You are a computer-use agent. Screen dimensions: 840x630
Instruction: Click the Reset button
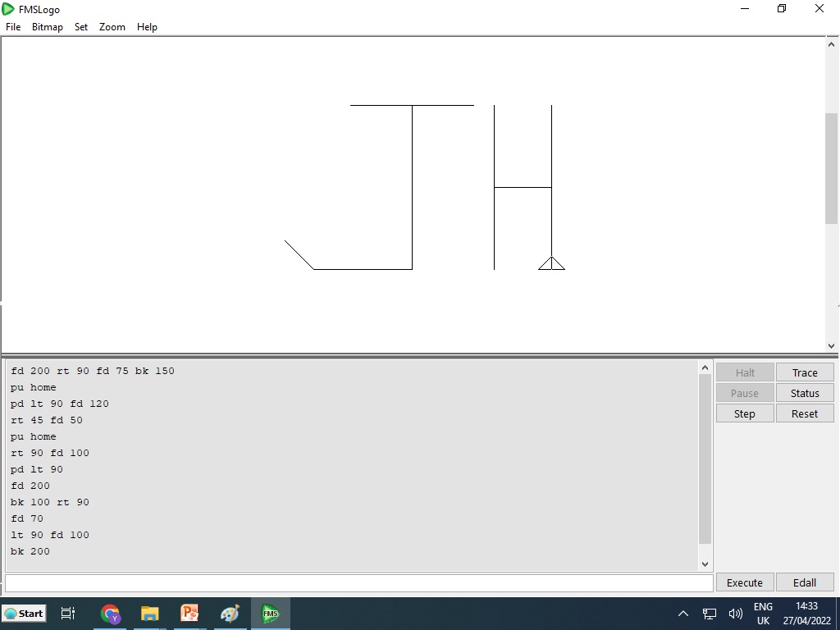point(805,413)
